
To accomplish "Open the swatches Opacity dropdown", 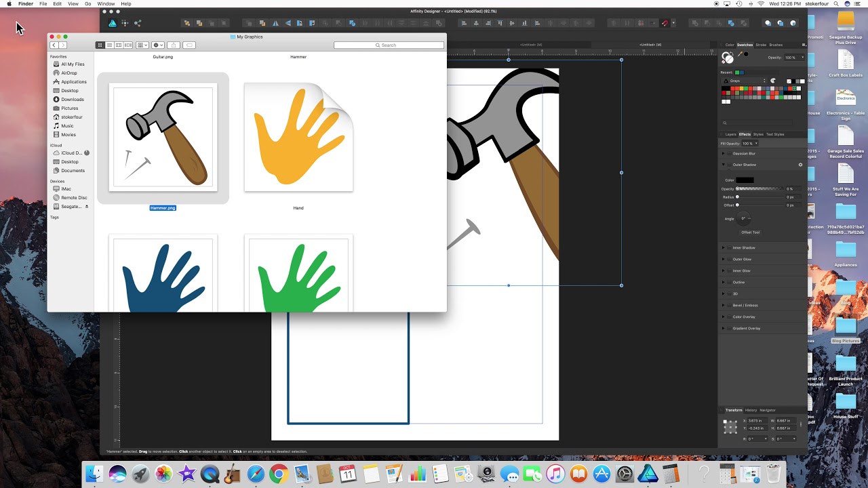I will [x=795, y=58].
